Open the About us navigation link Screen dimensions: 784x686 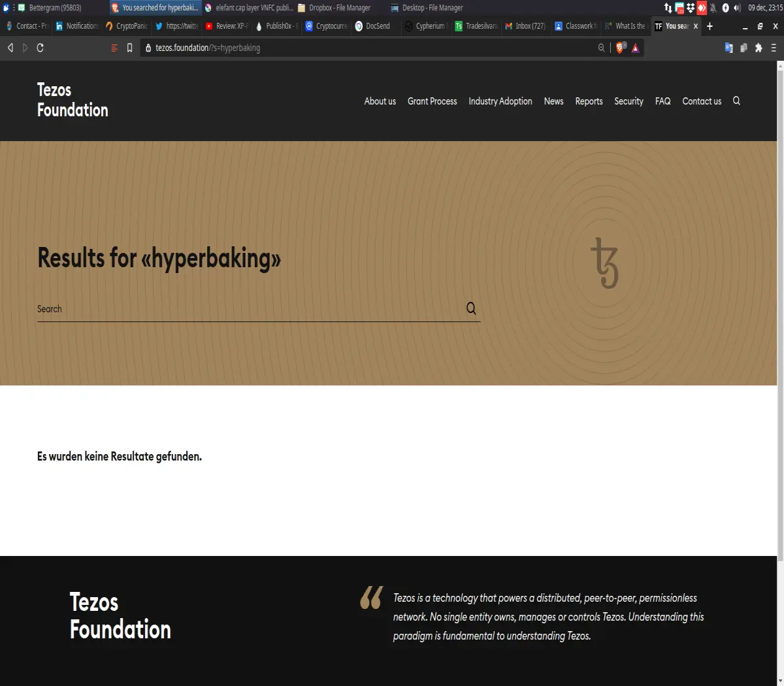point(380,101)
